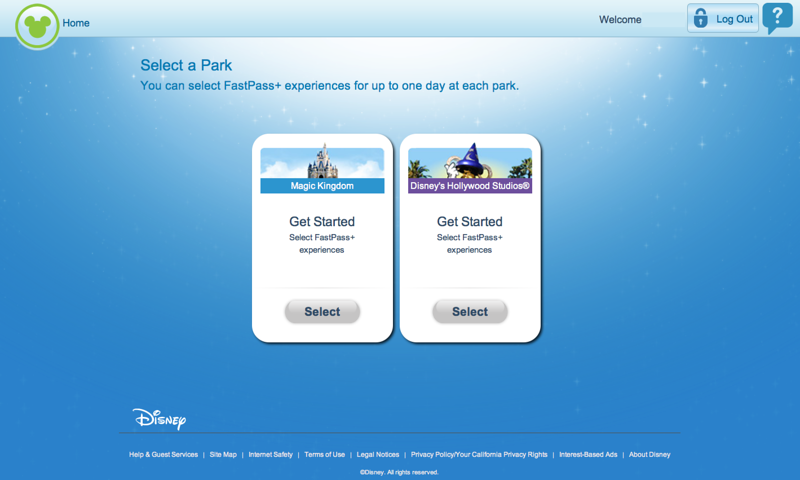Image resolution: width=800 pixels, height=480 pixels.
Task: Open the Legal Notices link
Action: point(378,455)
